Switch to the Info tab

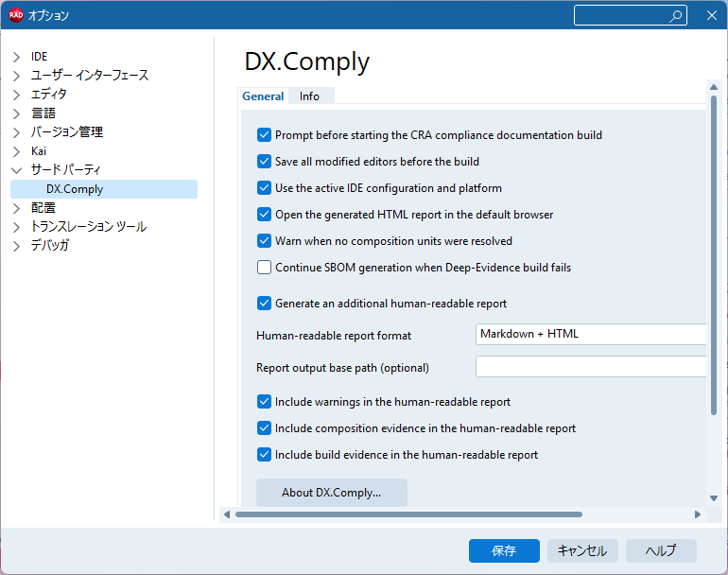pos(310,96)
